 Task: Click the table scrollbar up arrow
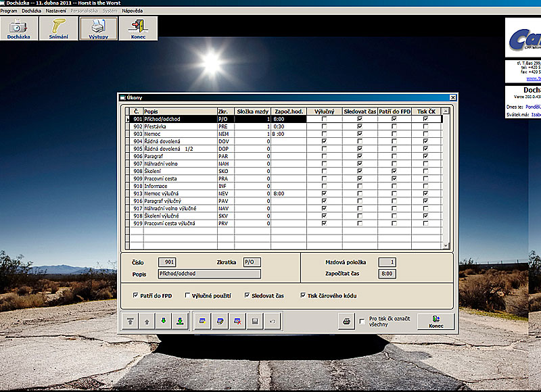click(446, 112)
